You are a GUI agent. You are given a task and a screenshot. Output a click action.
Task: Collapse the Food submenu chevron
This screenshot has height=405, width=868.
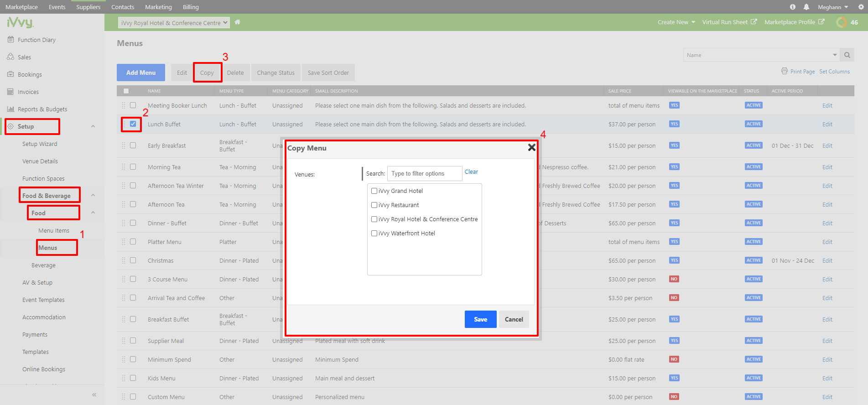(93, 213)
